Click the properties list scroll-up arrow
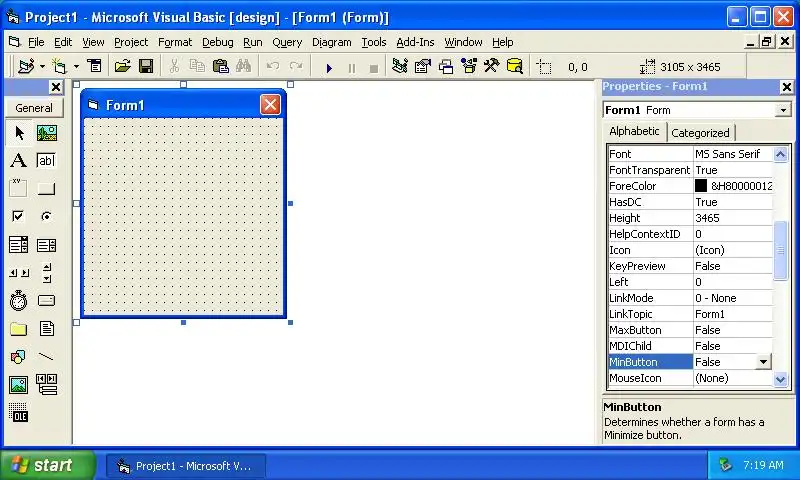The width and height of the screenshot is (800, 480). tap(781, 154)
